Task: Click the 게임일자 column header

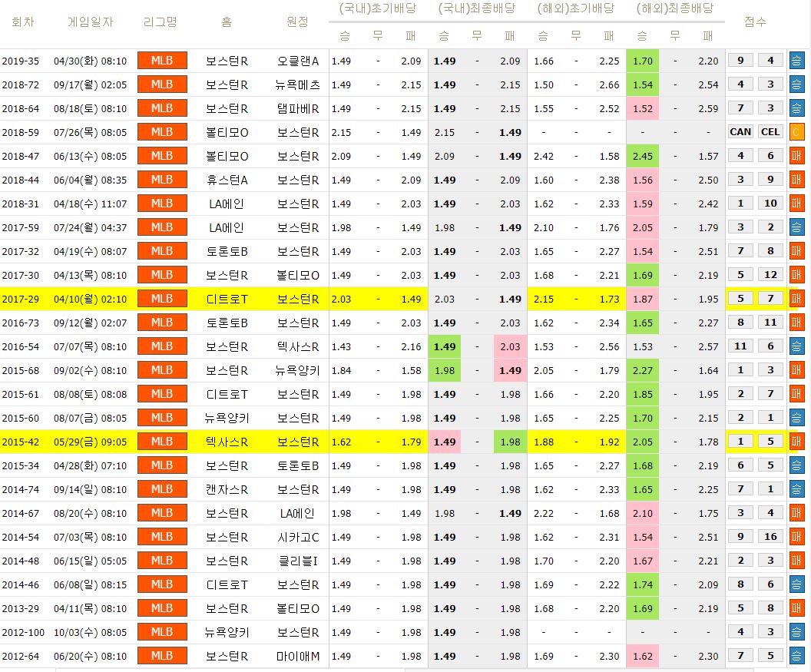Action: pos(91,22)
